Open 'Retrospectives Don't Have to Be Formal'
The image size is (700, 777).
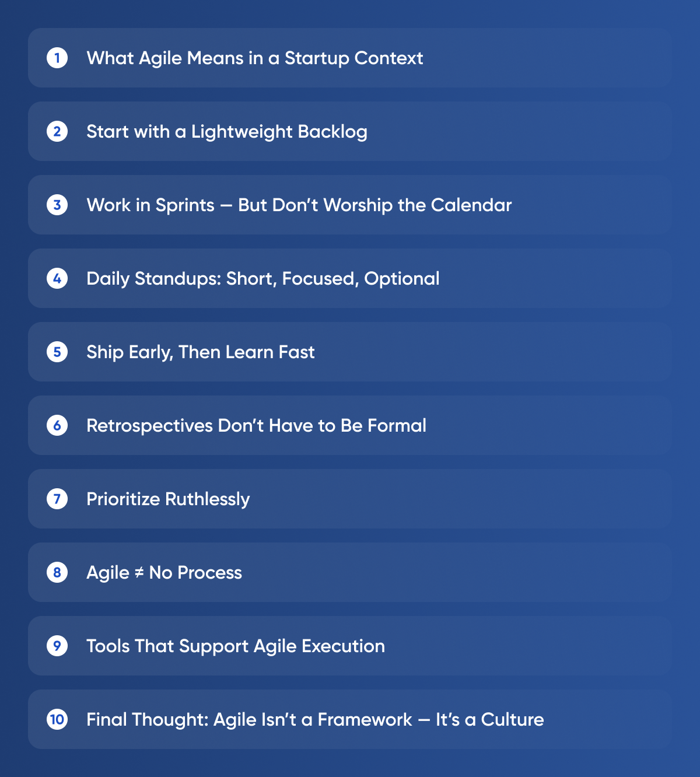click(256, 426)
